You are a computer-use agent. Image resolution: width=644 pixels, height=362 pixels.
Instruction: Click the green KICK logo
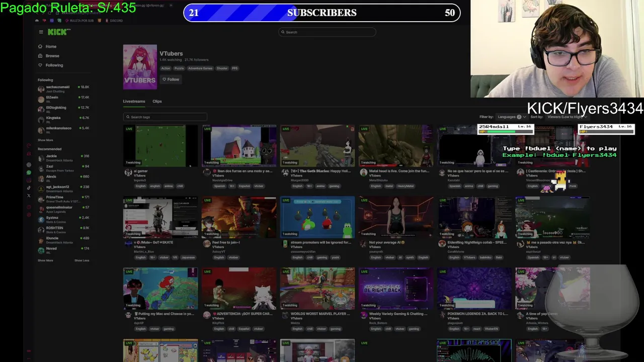pos(59,32)
